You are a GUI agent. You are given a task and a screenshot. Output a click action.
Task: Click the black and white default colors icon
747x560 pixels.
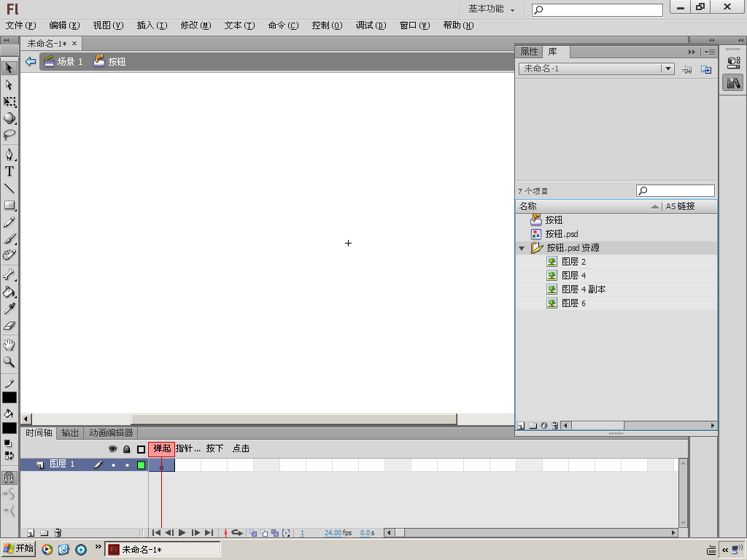coord(8,443)
